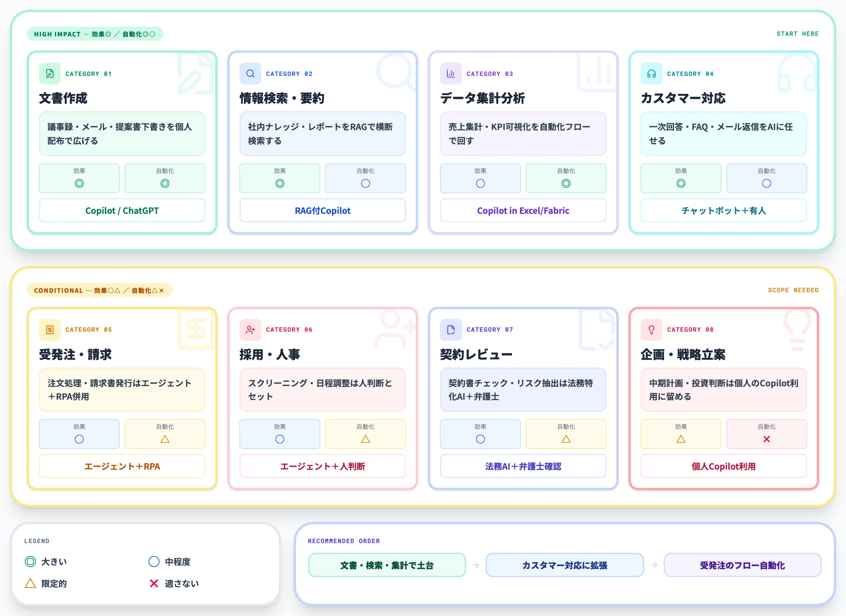Click the 契約レビュー title
The image size is (846, 616).
[476, 354]
